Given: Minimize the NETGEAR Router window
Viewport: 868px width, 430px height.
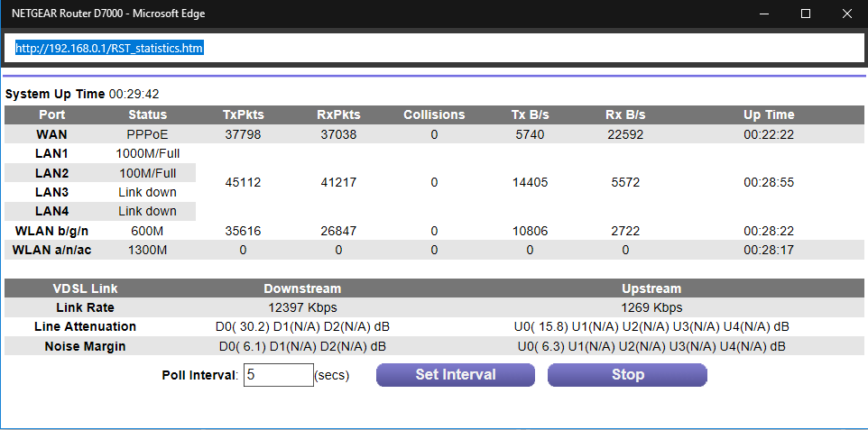Looking at the screenshot, I should pyautogui.click(x=764, y=14).
